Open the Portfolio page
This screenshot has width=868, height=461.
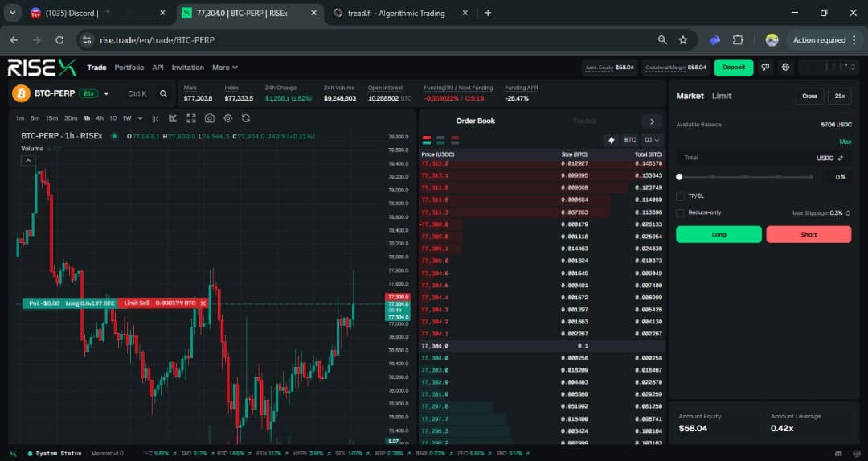129,68
